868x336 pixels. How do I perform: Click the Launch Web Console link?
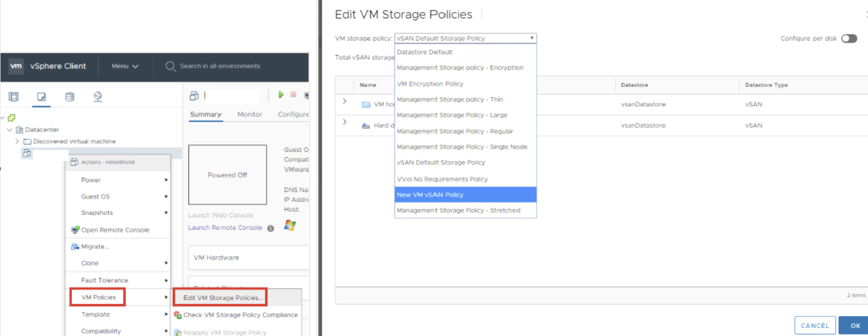coord(221,215)
